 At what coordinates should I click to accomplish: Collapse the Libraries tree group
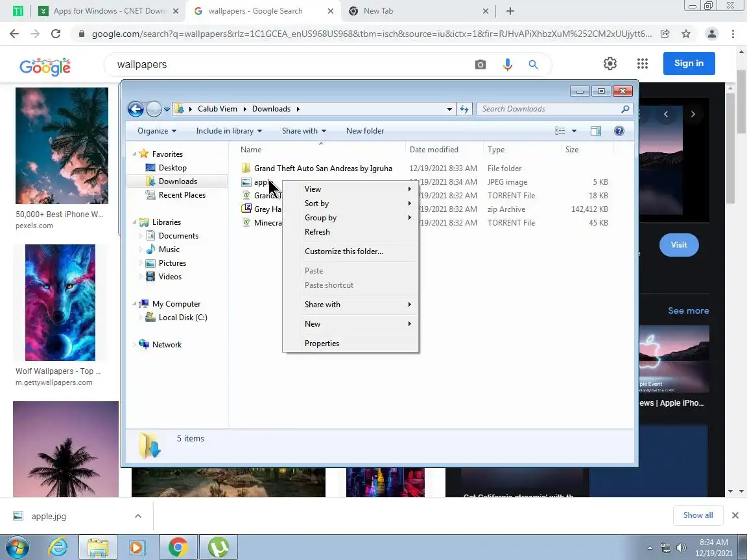pos(134,222)
